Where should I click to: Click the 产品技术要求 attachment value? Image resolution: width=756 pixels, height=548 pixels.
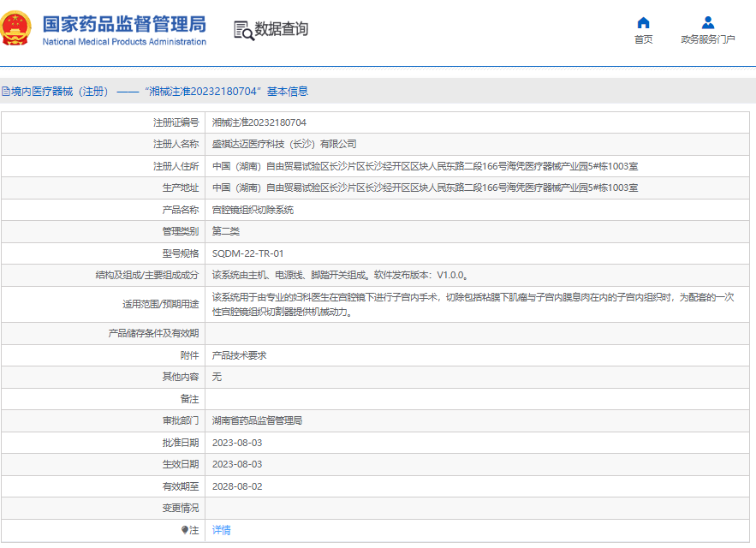coord(239,355)
